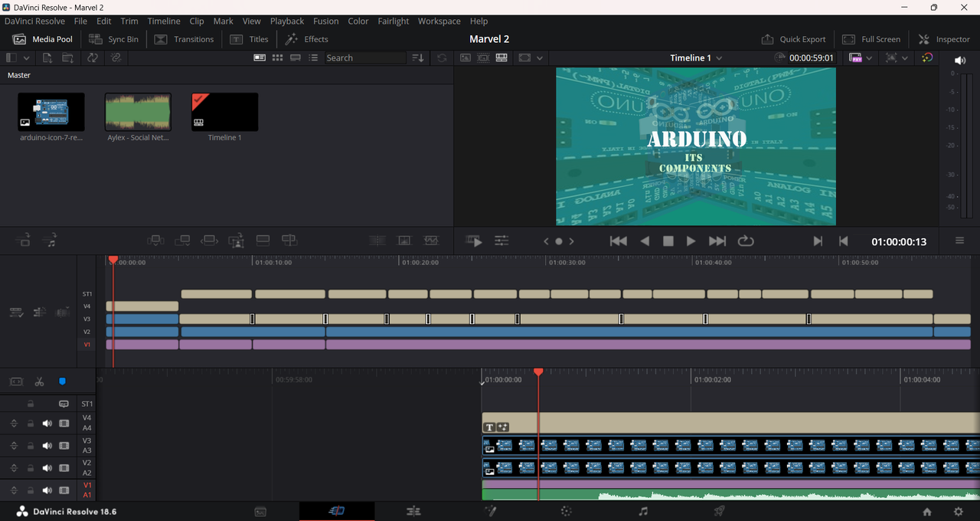Click the blue marker icon

(62, 382)
